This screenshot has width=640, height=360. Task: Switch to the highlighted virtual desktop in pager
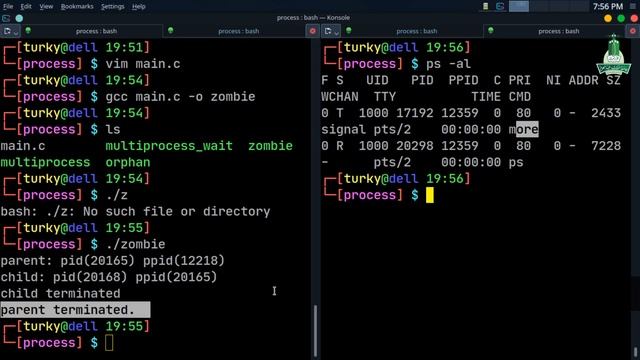[x=519, y=6]
